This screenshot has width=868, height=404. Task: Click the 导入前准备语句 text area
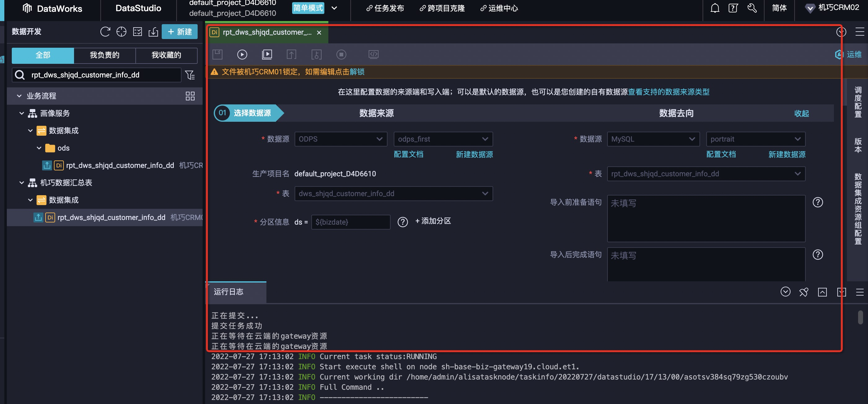pyautogui.click(x=706, y=218)
